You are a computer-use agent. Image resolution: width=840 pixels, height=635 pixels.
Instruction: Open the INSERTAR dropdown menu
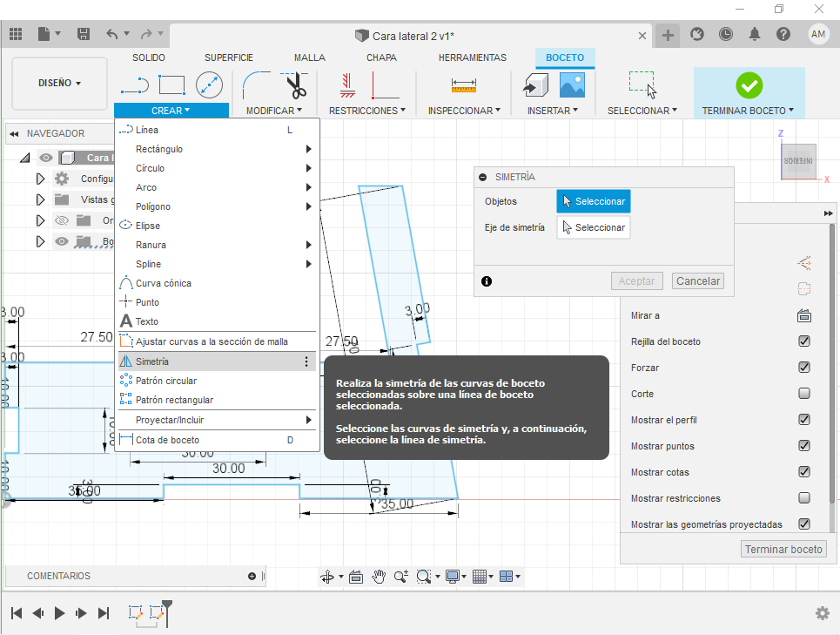(553, 111)
